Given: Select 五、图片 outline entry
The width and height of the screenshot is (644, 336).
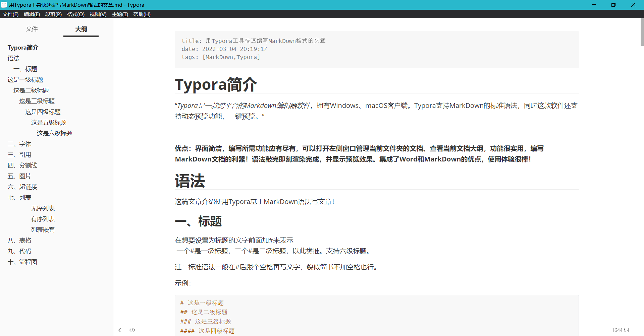Looking at the screenshot, I should click(19, 176).
